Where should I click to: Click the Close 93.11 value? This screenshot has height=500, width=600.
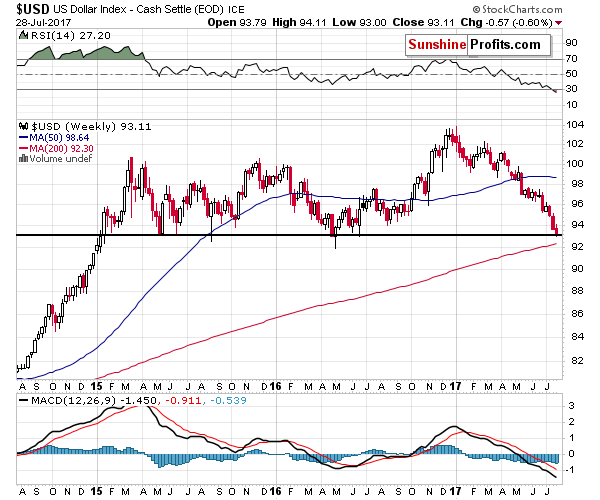click(423, 23)
